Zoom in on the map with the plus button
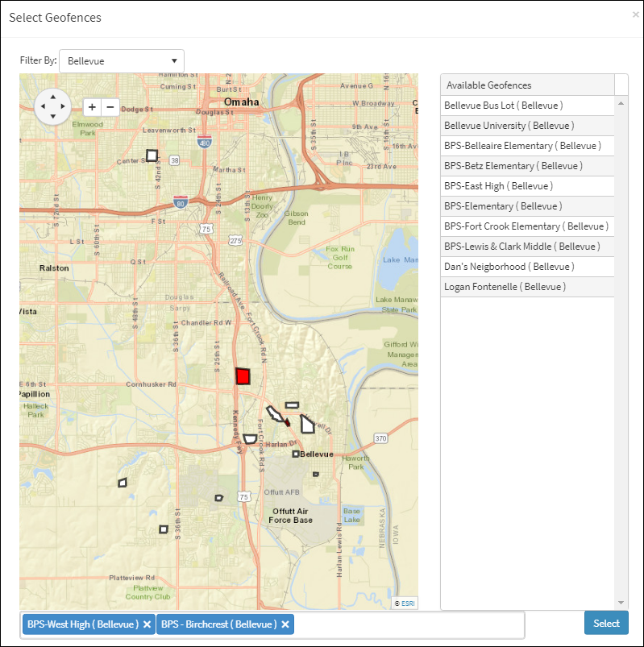 point(92,107)
